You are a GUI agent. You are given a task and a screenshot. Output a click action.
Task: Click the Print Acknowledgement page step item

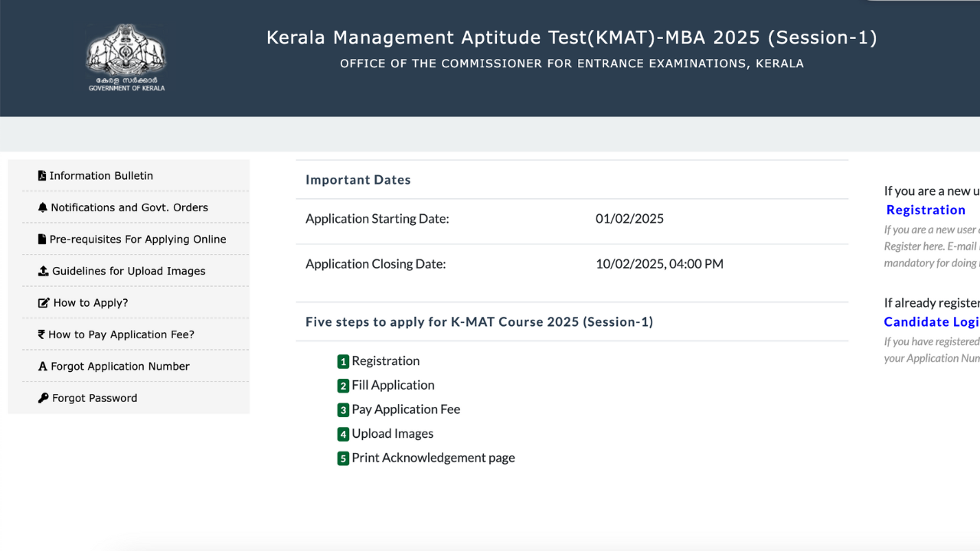click(x=433, y=458)
